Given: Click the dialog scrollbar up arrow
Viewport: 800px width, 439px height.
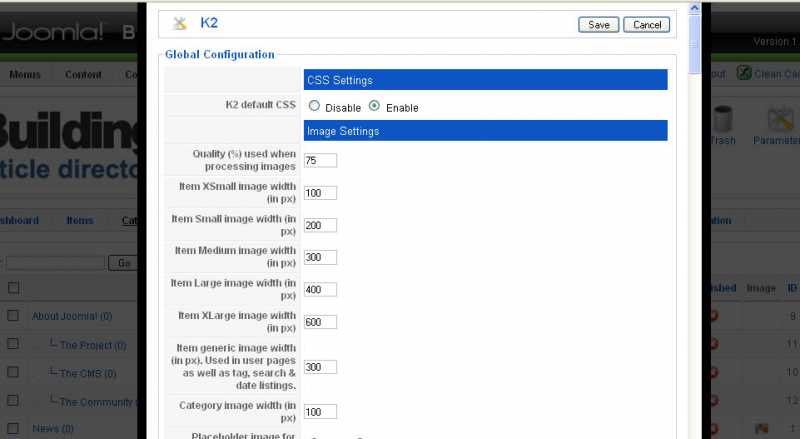Looking at the screenshot, I should pos(694,8).
